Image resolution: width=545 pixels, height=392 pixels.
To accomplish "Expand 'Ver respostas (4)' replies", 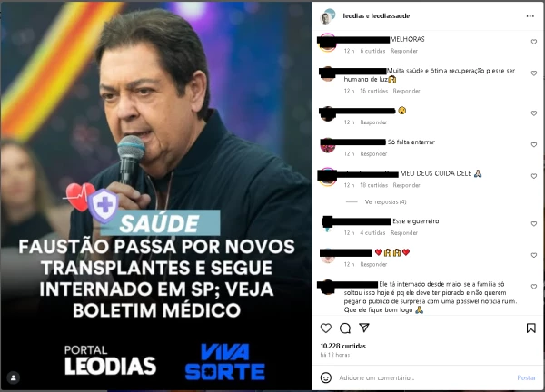I will (x=385, y=201).
